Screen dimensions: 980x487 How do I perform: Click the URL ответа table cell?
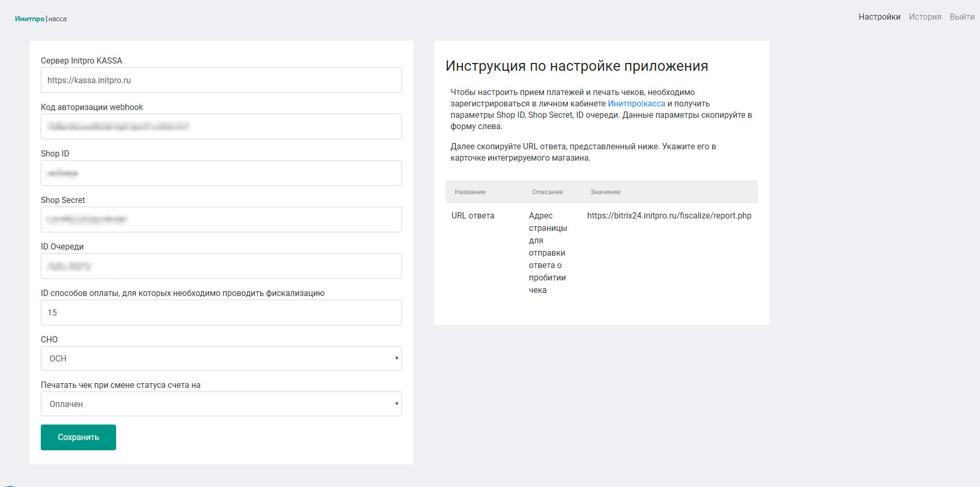click(x=473, y=216)
